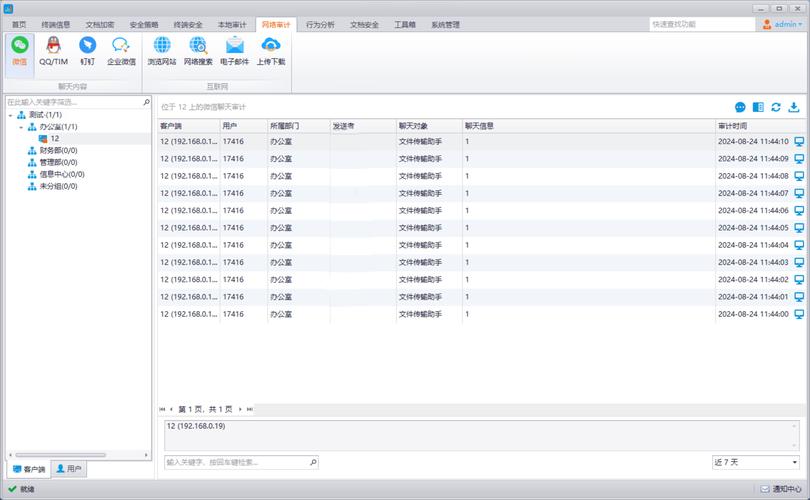Open the admin user dropdown
Viewport: 810px width, 500px height.
[x=782, y=24]
